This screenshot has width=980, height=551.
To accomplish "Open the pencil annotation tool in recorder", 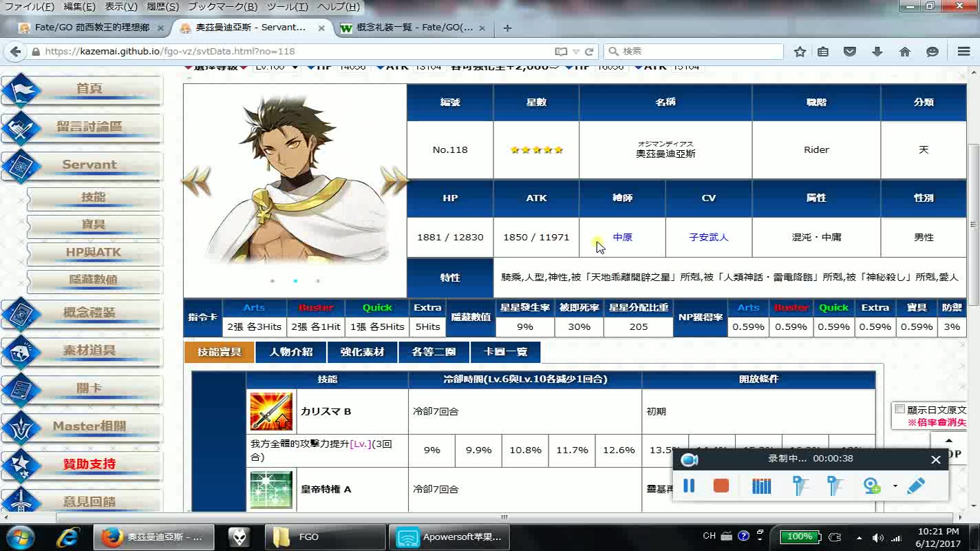I will tap(916, 486).
